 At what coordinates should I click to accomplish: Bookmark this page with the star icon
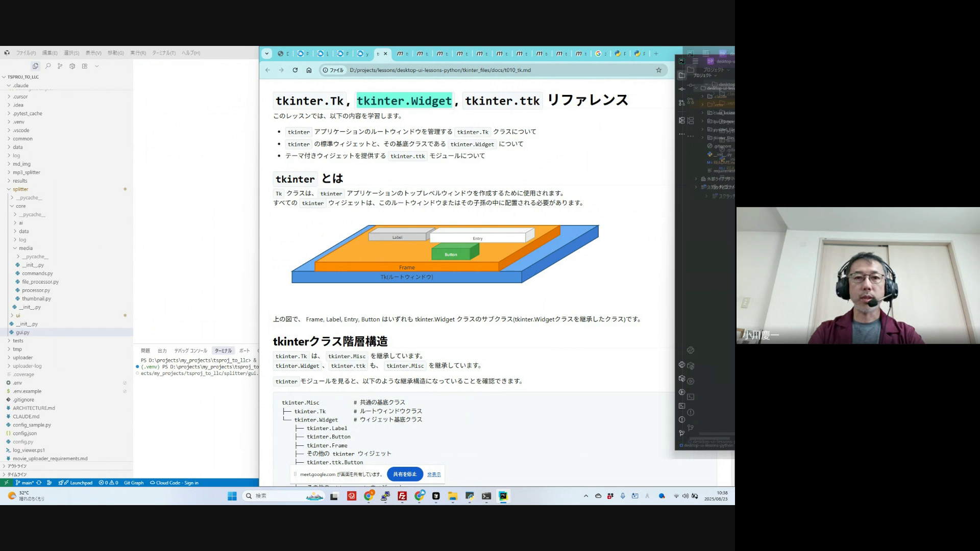(x=658, y=70)
